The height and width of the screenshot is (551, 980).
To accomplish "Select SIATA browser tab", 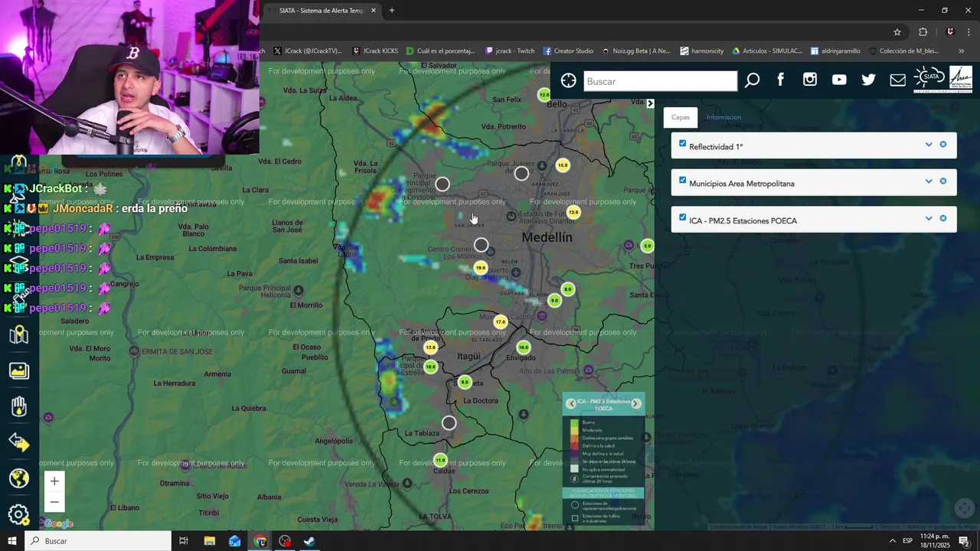I will click(322, 11).
